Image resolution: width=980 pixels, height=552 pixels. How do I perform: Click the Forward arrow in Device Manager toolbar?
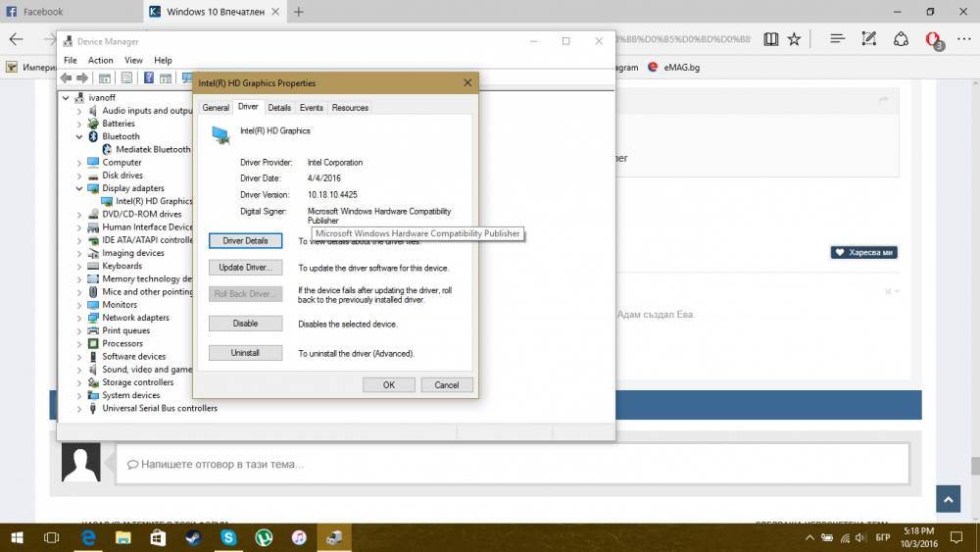82,78
